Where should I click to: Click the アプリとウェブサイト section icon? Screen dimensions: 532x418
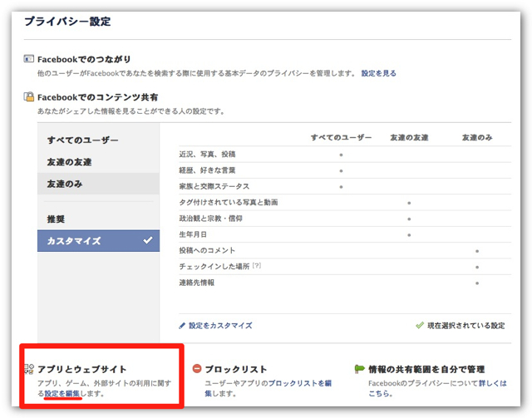click(x=29, y=369)
